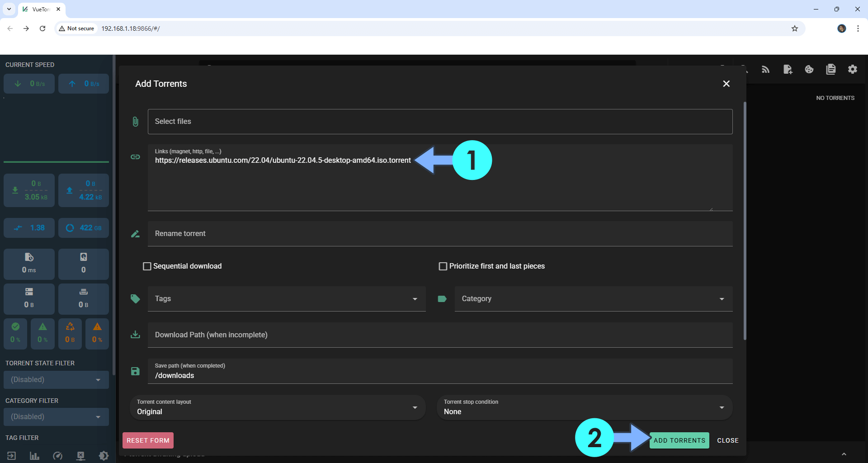This screenshot has height=463, width=868.
Task: Click the address bar URL 192.168.1.18:9866
Action: (x=130, y=28)
